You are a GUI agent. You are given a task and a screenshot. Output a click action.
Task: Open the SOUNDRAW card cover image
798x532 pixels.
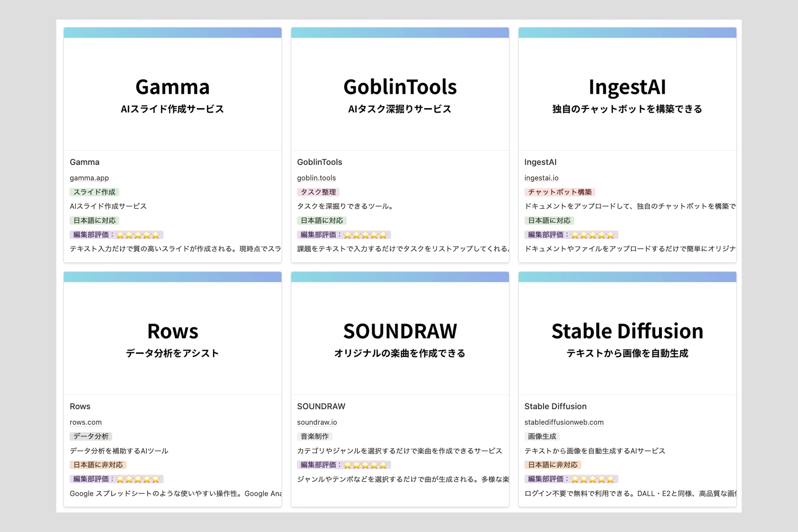click(400, 333)
